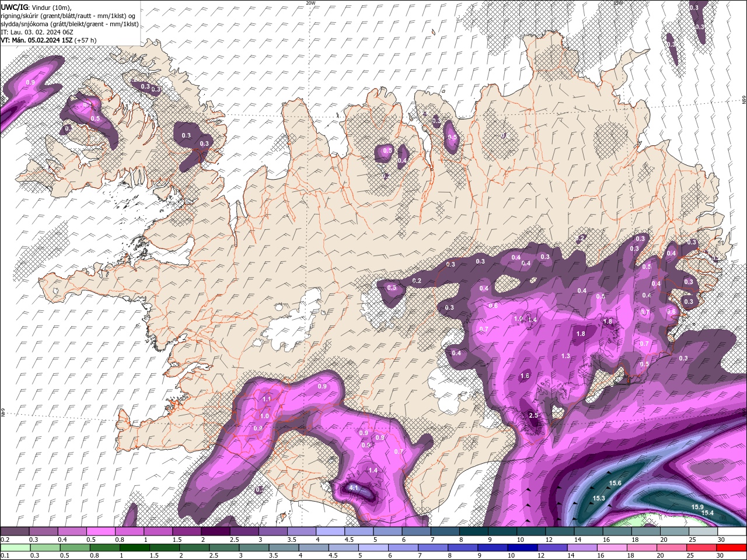This screenshot has width=747, height=560.
Task: Select pure red legend swatch starting at 30
Action: tap(731, 548)
